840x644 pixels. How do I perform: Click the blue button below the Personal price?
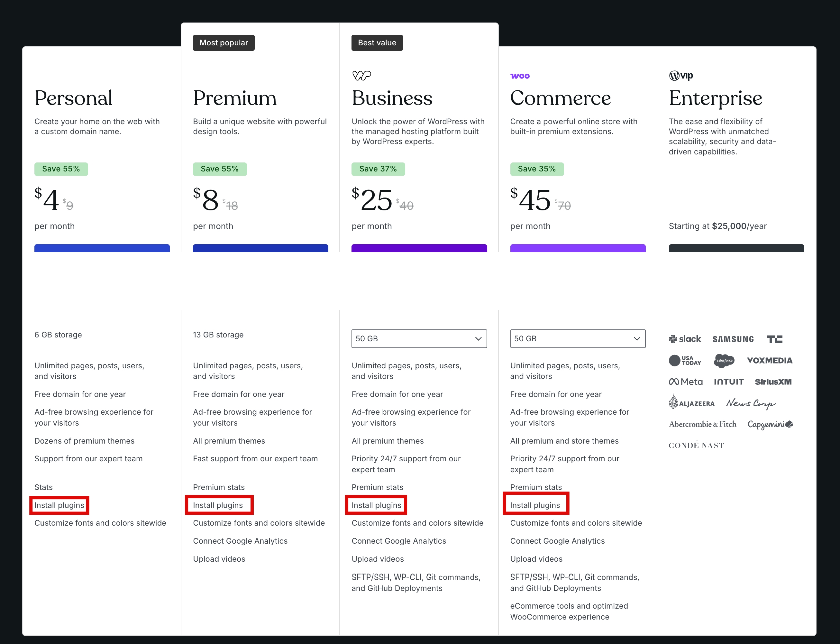[x=102, y=248]
